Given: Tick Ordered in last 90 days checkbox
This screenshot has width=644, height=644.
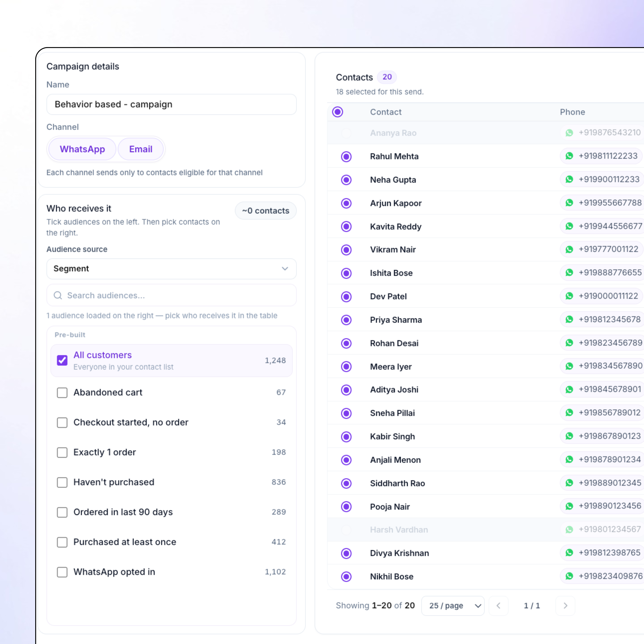Looking at the screenshot, I should coord(62,512).
